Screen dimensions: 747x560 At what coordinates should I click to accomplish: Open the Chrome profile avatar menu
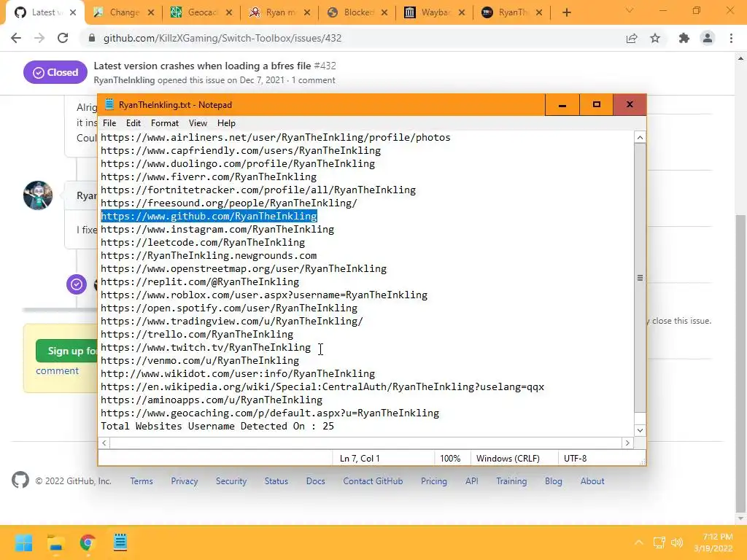point(708,38)
